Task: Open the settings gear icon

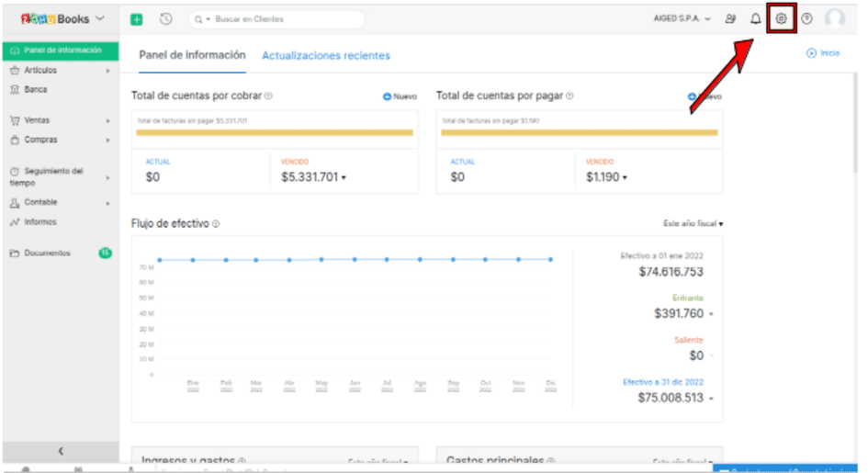Action: (x=781, y=18)
